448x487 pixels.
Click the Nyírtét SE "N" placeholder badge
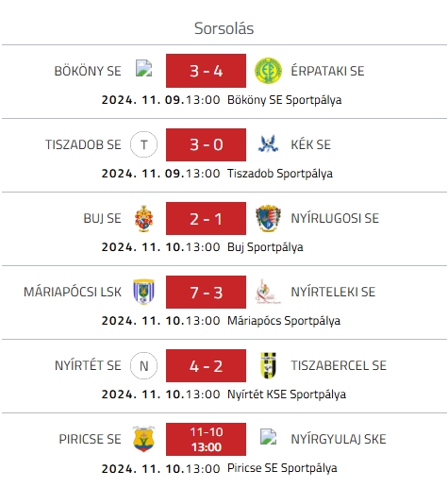(143, 365)
